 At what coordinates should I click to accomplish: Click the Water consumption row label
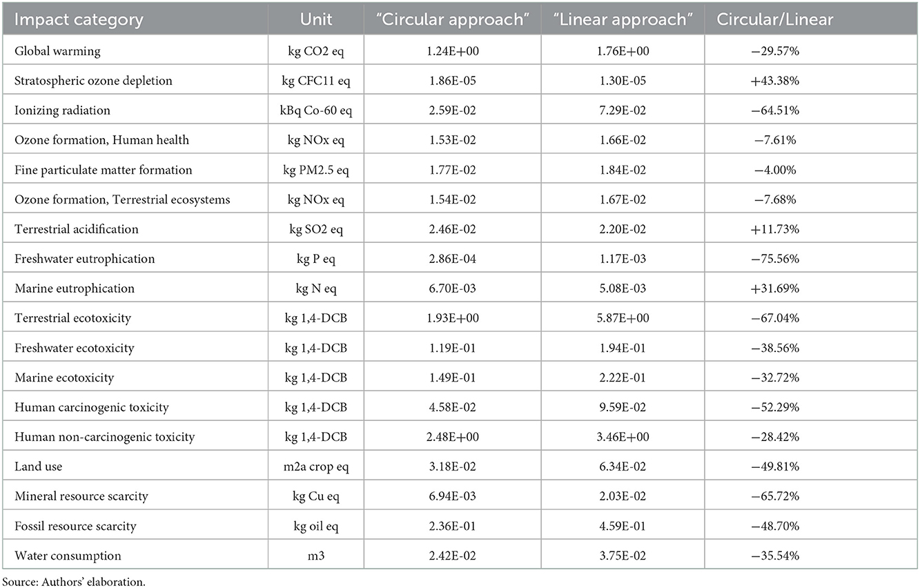tap(68, 556)
